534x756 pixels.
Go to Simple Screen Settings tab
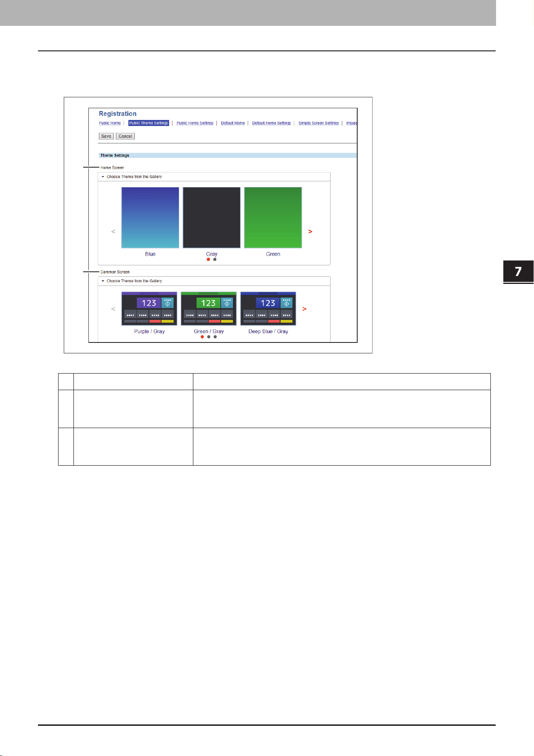[x=318, y=123]
